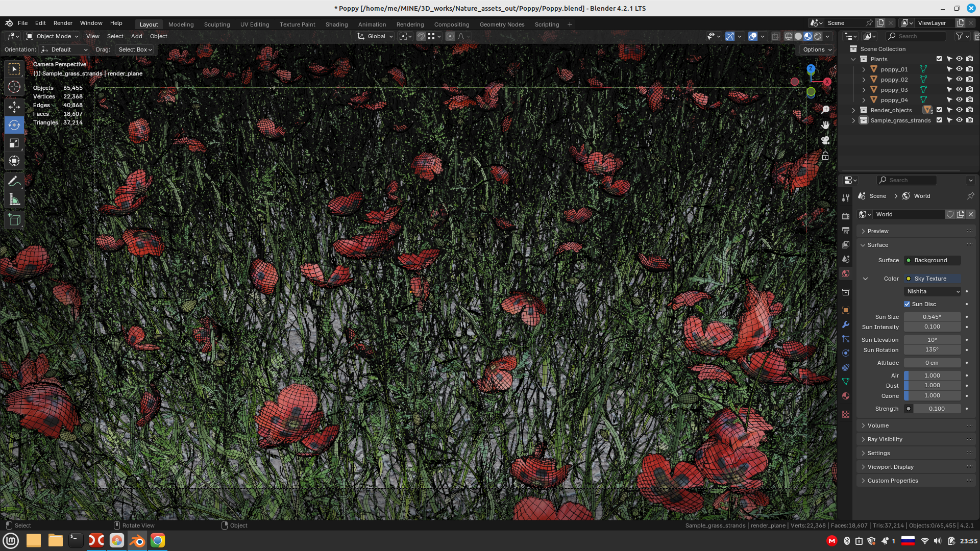Screen dimensions: 980x551
Task: Open the Nishita sky type dropdown
Action: pyautogui.click(x=933, y=291)
